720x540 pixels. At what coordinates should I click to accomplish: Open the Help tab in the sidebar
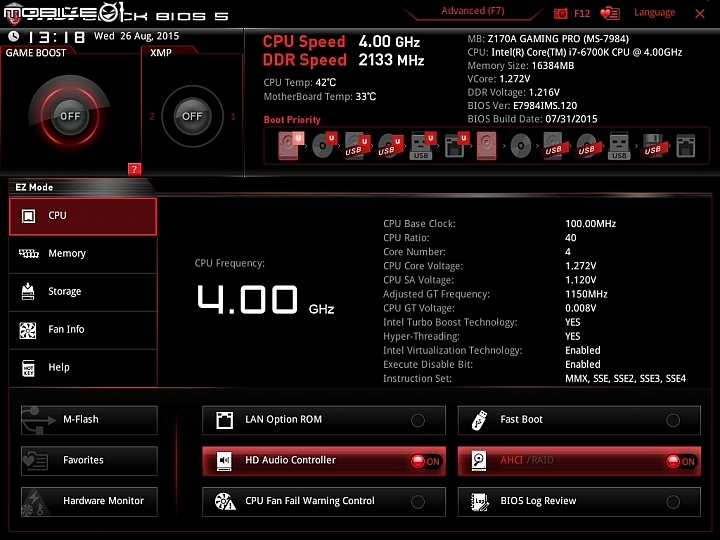[x=83, y=368]
